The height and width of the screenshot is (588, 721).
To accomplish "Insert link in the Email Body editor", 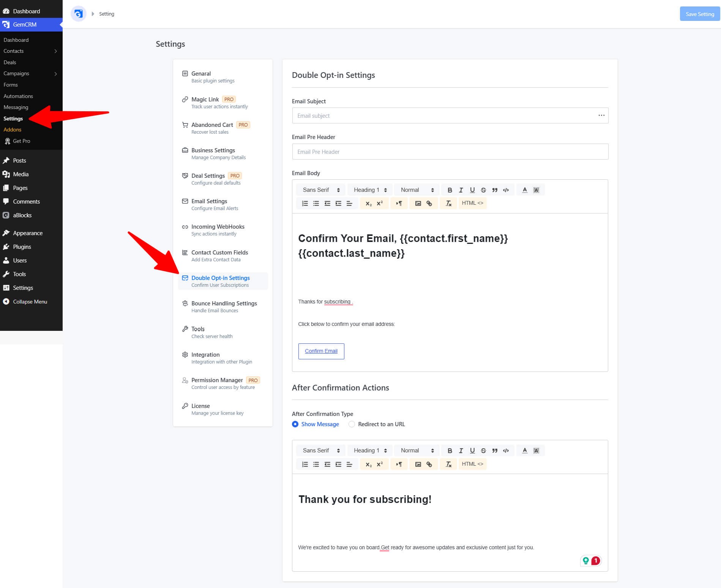I will point(429,203).
